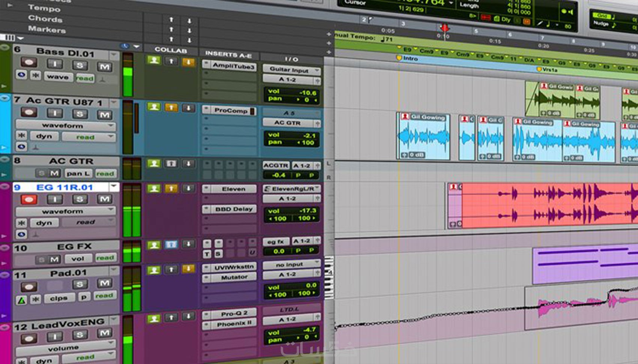Open the Pro-Q 2 insert plug-in
The image size is (638, 364).
[x=230, y=313]
